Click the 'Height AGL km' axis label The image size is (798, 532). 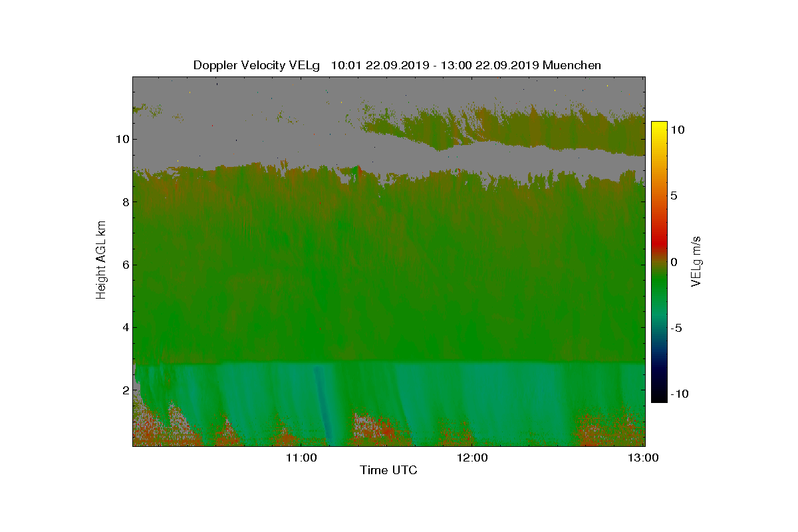pos(101,261)
